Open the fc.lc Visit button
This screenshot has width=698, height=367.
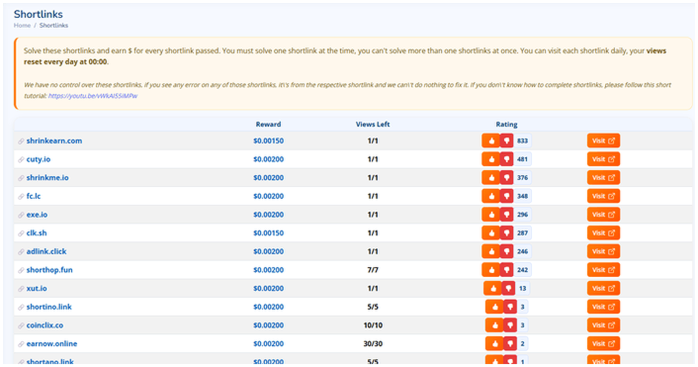(x=603, y=196)
